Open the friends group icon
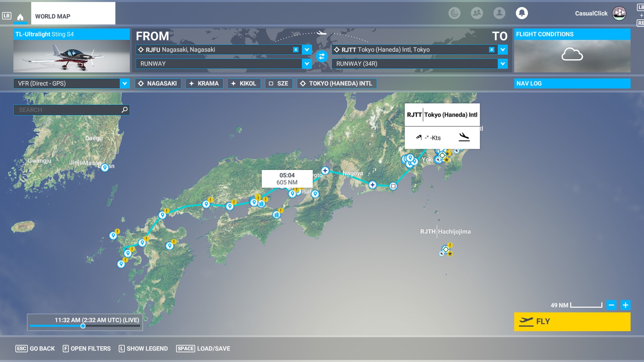644x362 pixels. tap(477, 13)
